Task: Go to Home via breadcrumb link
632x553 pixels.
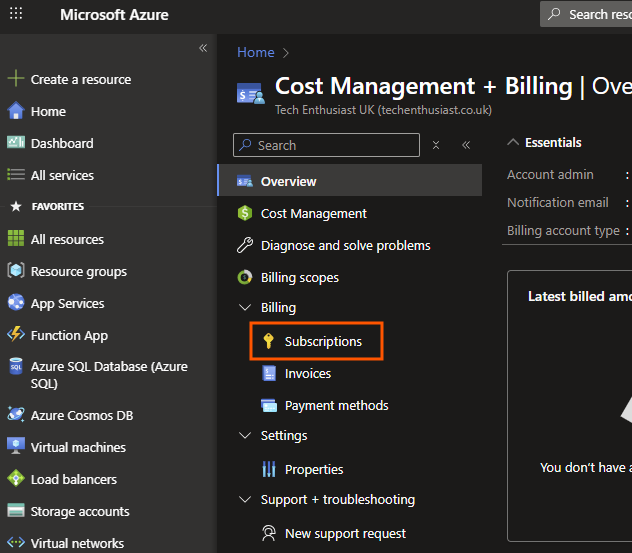Action: [256, 52]
